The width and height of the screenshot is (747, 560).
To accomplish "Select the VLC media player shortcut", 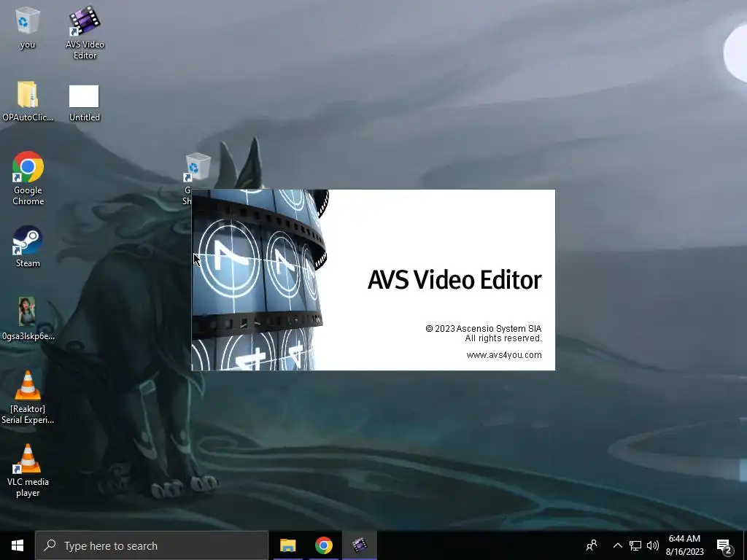I will pos(28,470).
